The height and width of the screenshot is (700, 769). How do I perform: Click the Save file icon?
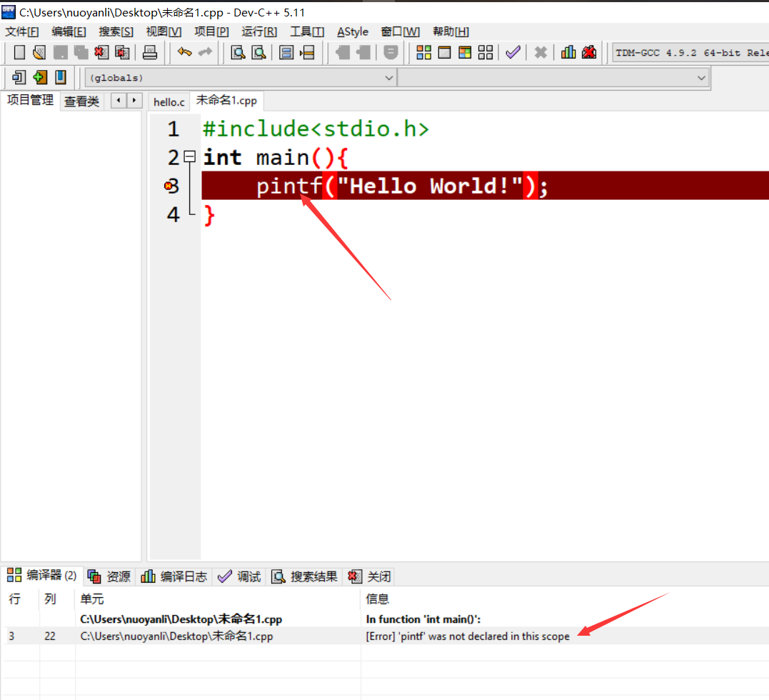tap(60, 52)
